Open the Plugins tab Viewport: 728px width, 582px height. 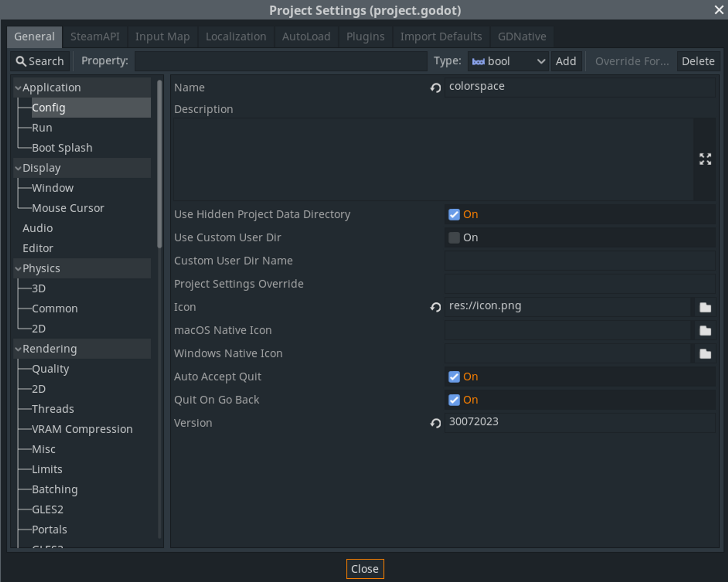point(365,37)
